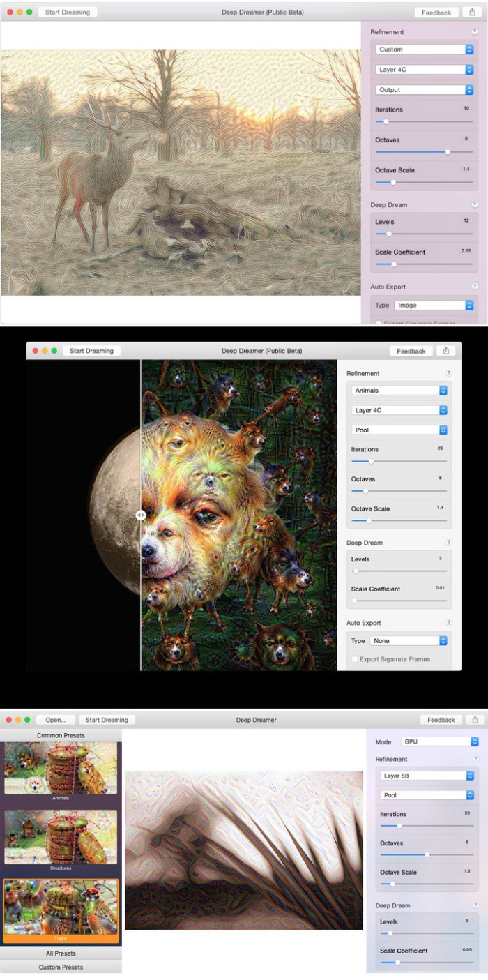This screenshot has height=980, width=488.
Task: Open the Output dropdown in Refinement
Action: point(424,90)
